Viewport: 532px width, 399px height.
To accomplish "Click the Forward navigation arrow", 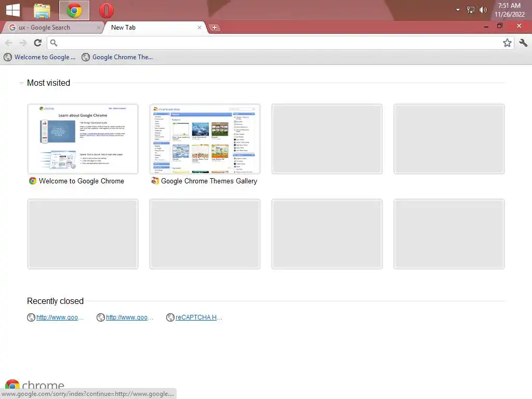I will [x=23, y=43].
